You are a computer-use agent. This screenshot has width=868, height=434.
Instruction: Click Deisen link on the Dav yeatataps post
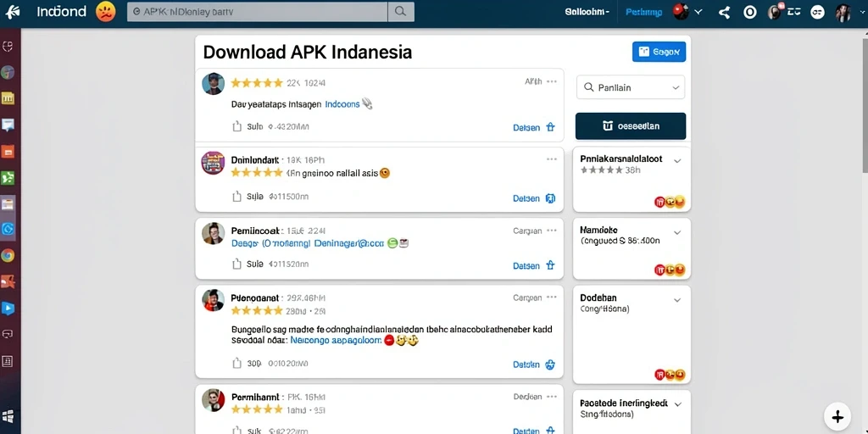click(x=526, y=127)
